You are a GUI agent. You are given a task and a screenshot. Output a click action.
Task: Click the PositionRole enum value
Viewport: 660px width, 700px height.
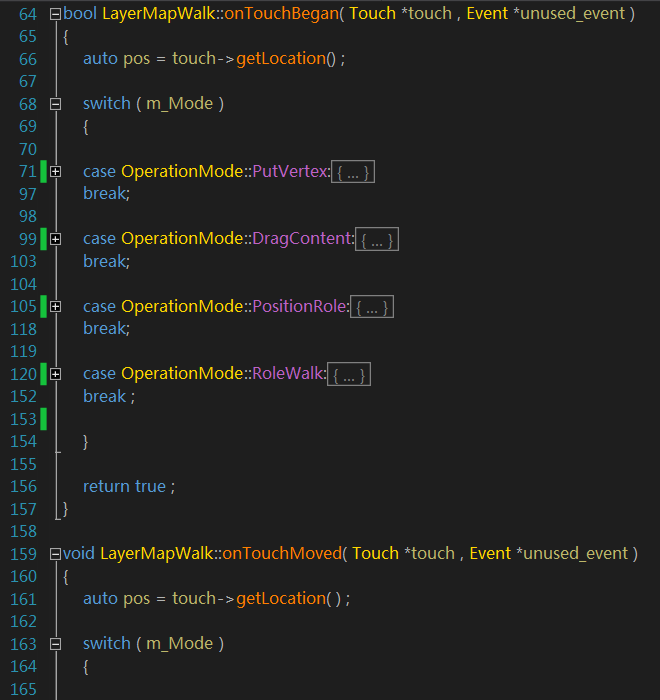coord(299,307)
